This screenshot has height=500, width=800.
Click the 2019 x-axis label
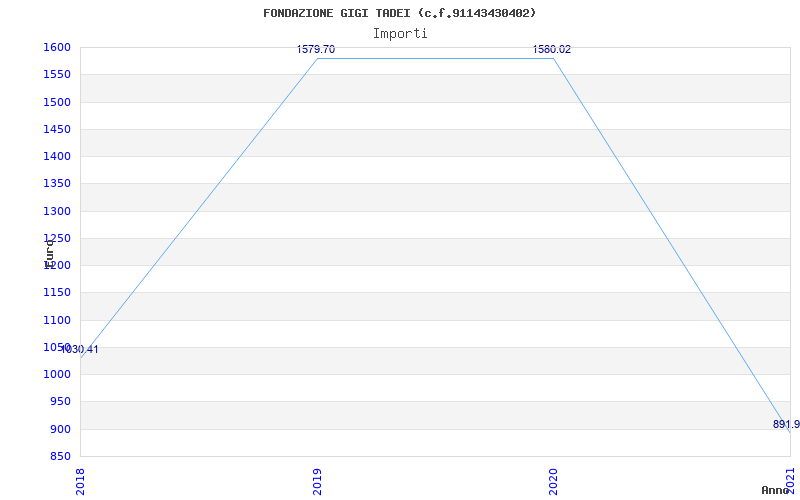[317, 481]
